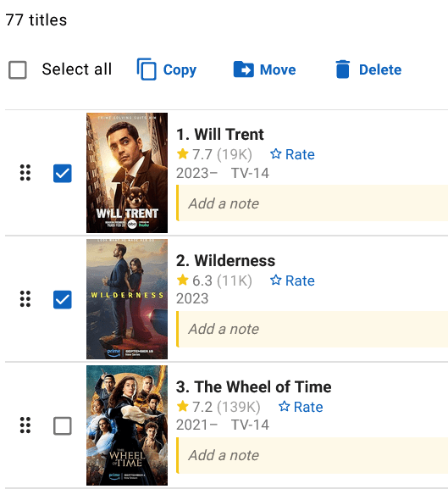
Task: Open the Will Trent poster thumbnail
Action: [127, 173]
